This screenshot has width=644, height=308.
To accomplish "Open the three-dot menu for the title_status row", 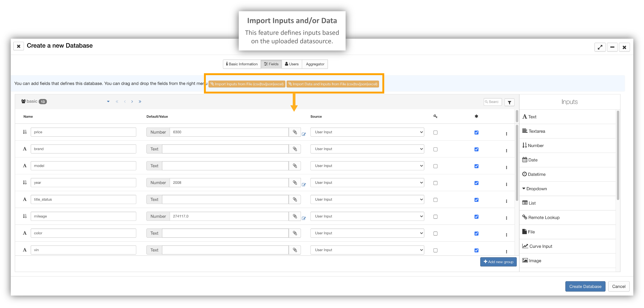I will (x=506, y=201).
